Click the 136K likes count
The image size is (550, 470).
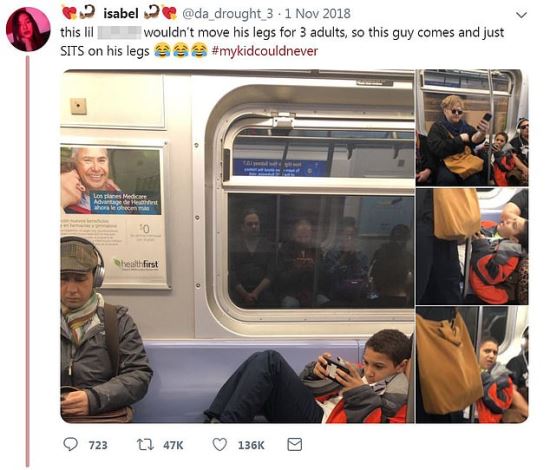[x=251, y=445]
